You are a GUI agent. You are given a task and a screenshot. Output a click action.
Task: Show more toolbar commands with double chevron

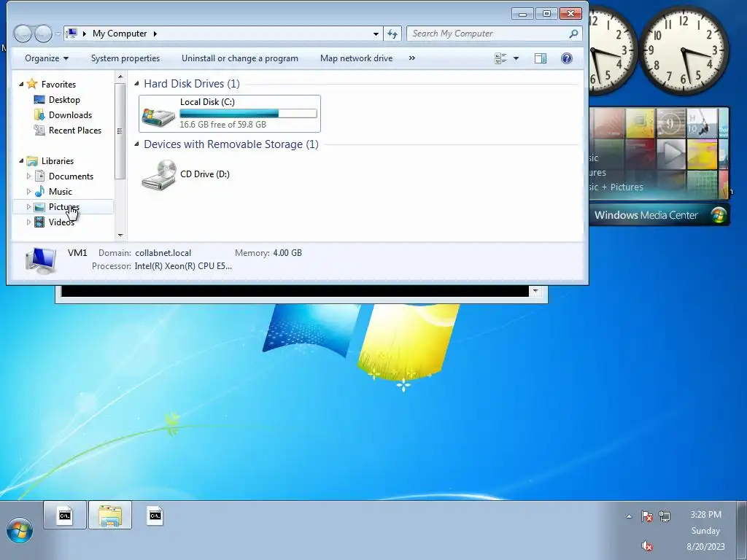pos(412,58)
